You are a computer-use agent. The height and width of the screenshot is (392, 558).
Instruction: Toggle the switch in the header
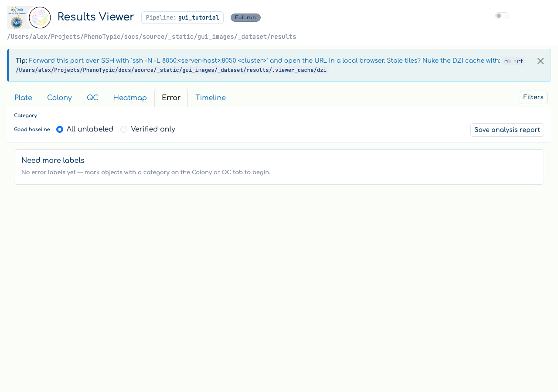502,16
